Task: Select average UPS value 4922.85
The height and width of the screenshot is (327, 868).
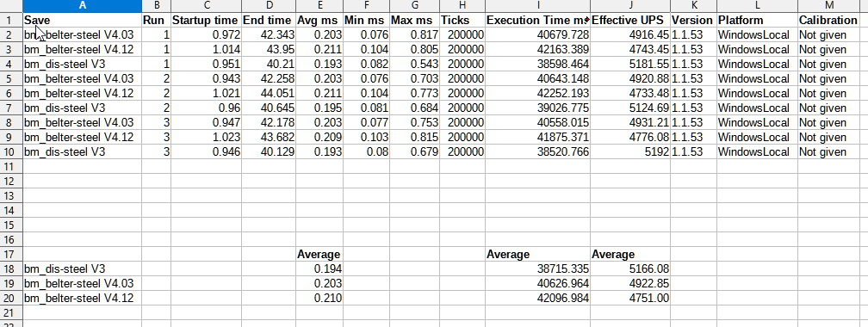Action: [630, 283]
